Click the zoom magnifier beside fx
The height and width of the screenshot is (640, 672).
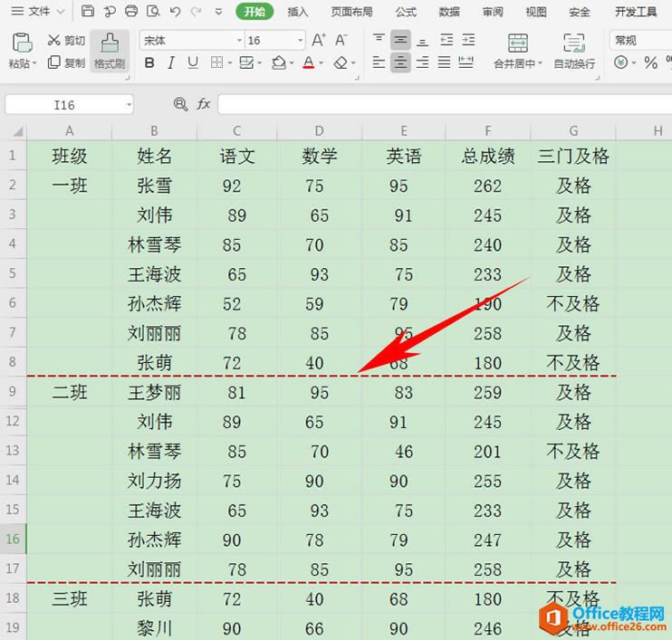180,104
